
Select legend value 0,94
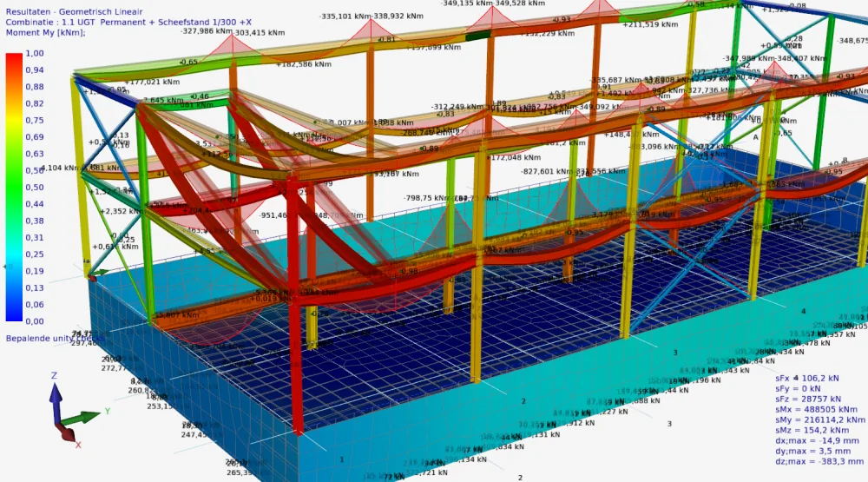coord(35,69)
